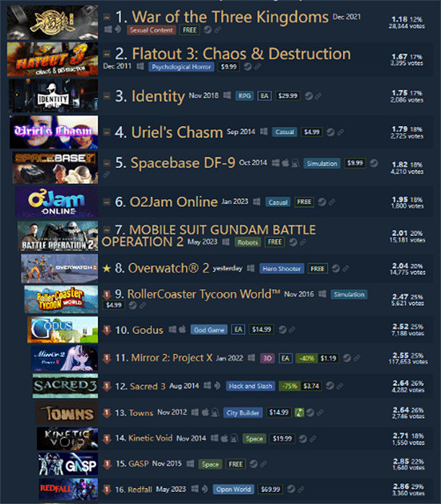Open the Steam icon next to Godus
This screenshot has height=504, width=441.
click(283, 330)
